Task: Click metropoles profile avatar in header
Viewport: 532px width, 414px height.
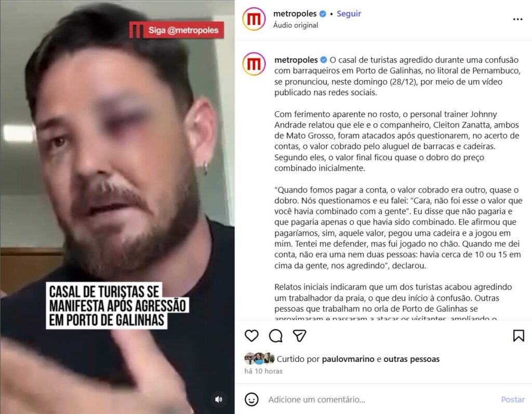Action: point(254,19)
